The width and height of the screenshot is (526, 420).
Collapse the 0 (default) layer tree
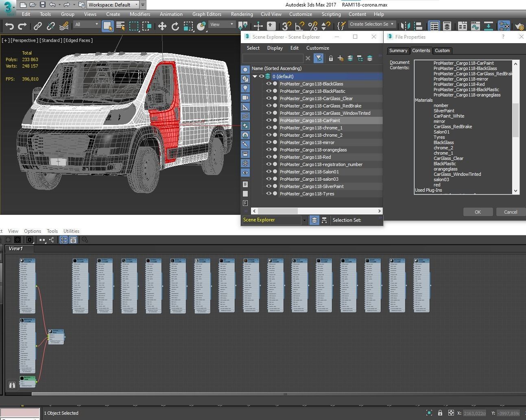pyautogui.click(x=255, y=76)
